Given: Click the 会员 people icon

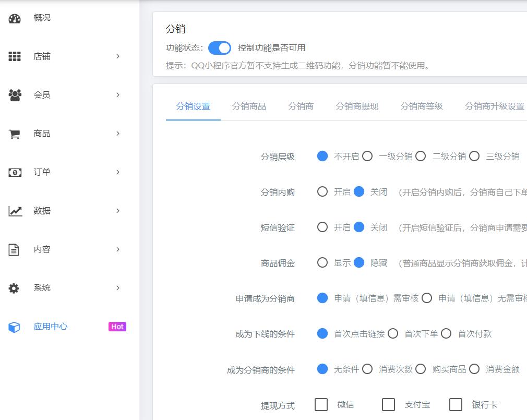Looking at the screenshot, I should coord(15,95).
